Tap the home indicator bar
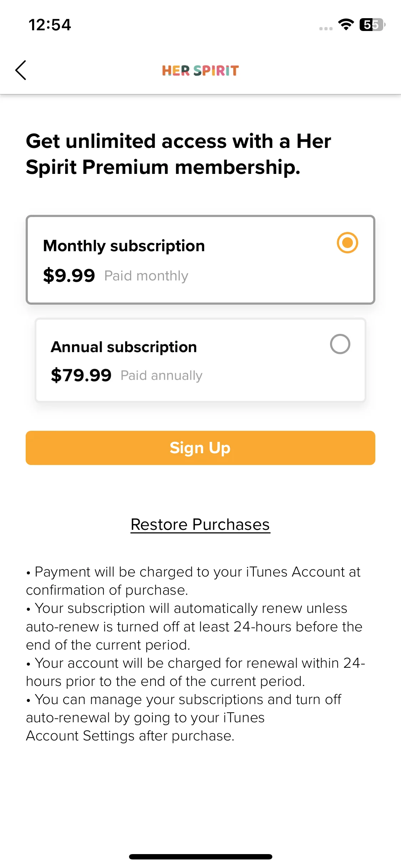 point(201,857)
